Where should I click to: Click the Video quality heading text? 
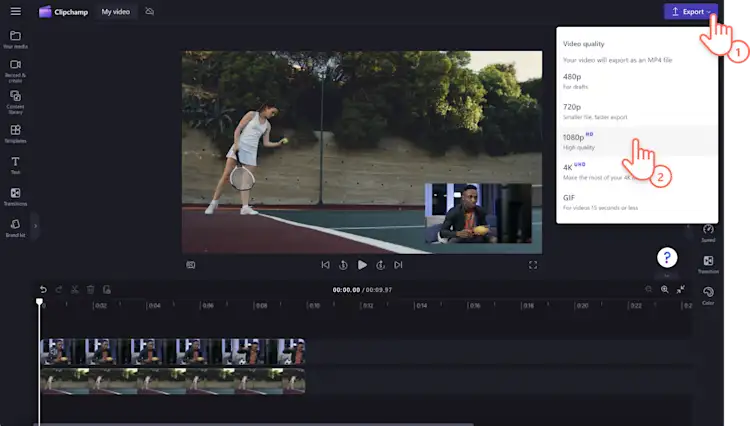tap(584, 44)
